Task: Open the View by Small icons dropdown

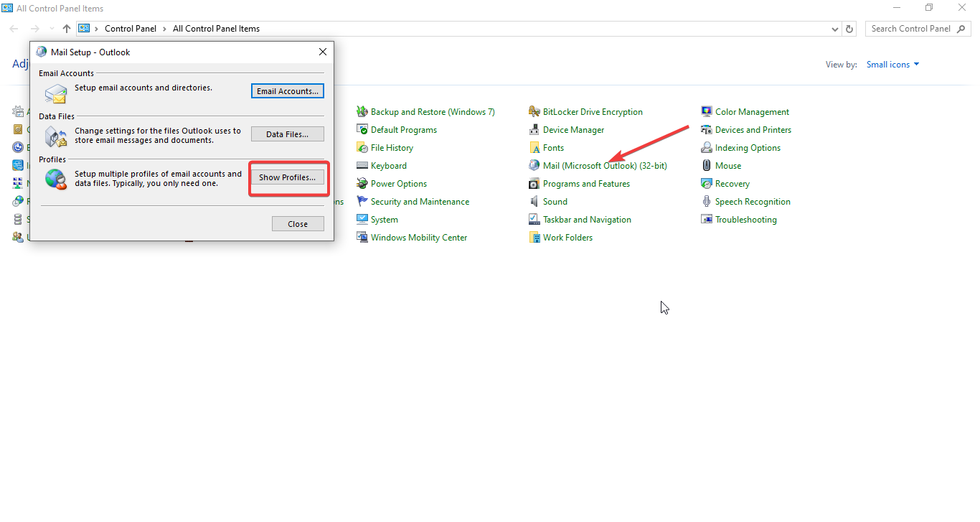Action: [x=892, y=64]
